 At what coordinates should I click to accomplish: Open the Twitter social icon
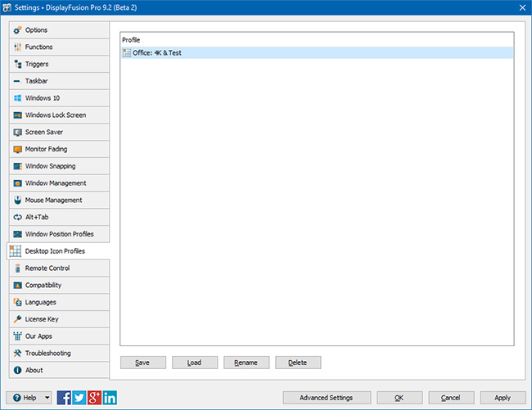(79, 398)
